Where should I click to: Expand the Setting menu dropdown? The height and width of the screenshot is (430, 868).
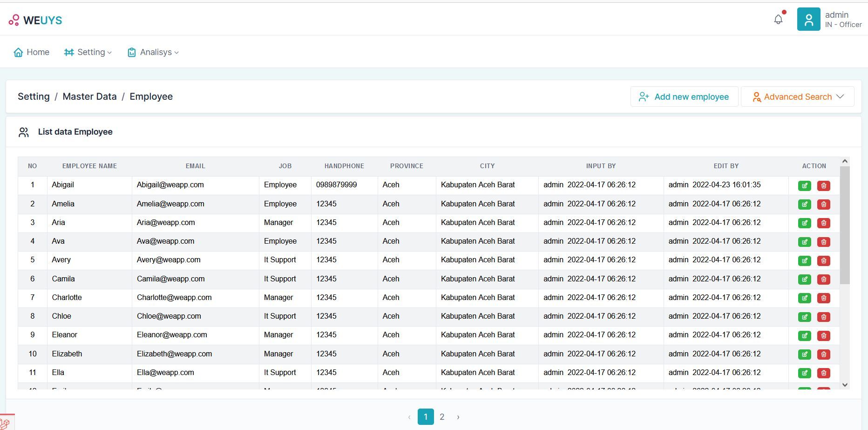[88, 52]
